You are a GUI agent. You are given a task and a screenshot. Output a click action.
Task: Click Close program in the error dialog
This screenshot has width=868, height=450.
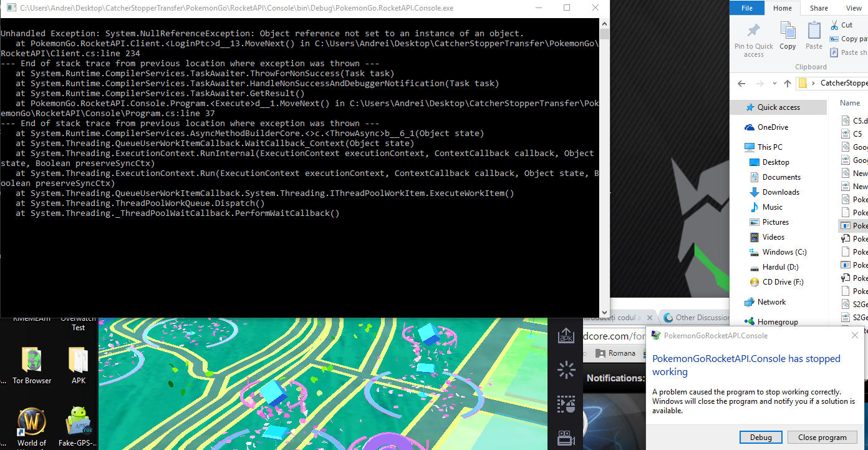pos(822,437)
